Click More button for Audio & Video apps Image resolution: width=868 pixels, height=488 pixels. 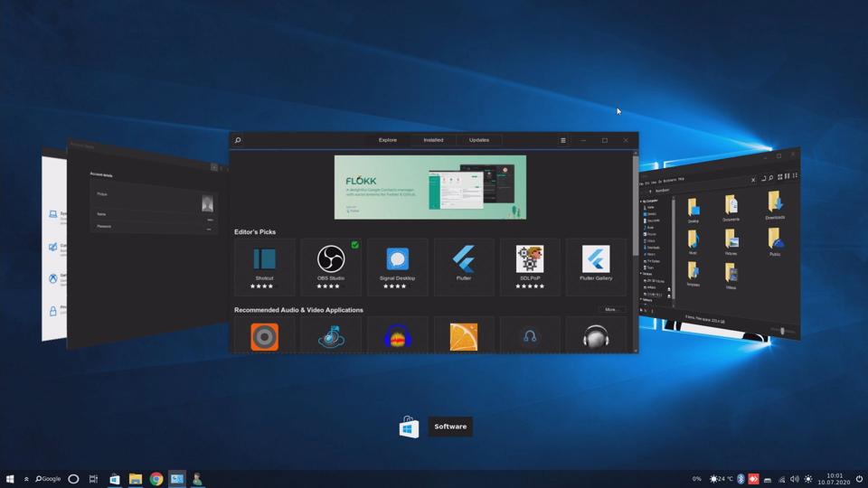[x=611, y=310]
